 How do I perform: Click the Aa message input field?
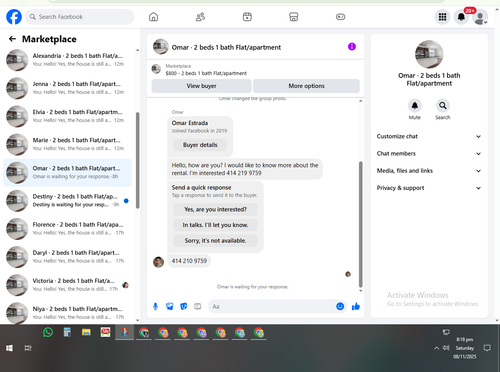coord(272,306)
